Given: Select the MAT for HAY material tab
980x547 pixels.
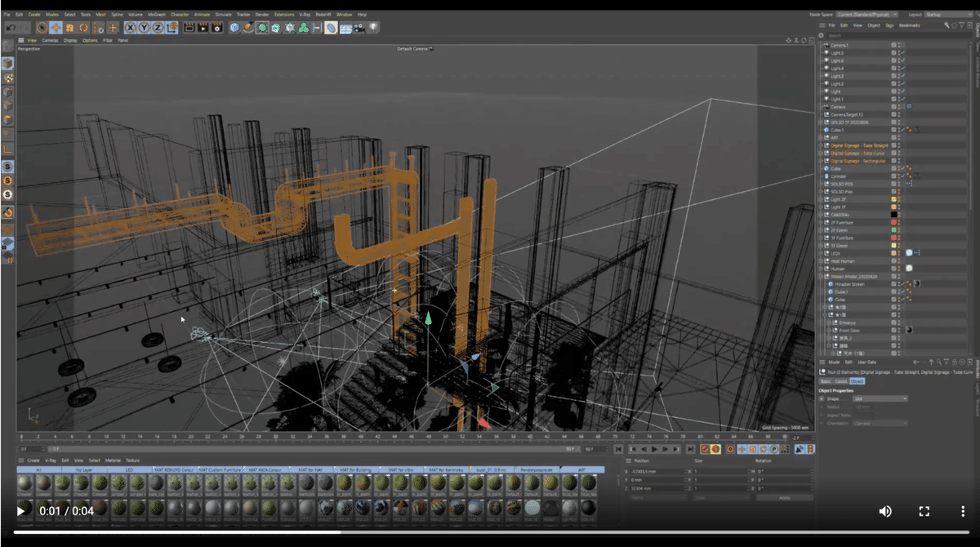Looking at the screenshot, I should tap(310, 470).
